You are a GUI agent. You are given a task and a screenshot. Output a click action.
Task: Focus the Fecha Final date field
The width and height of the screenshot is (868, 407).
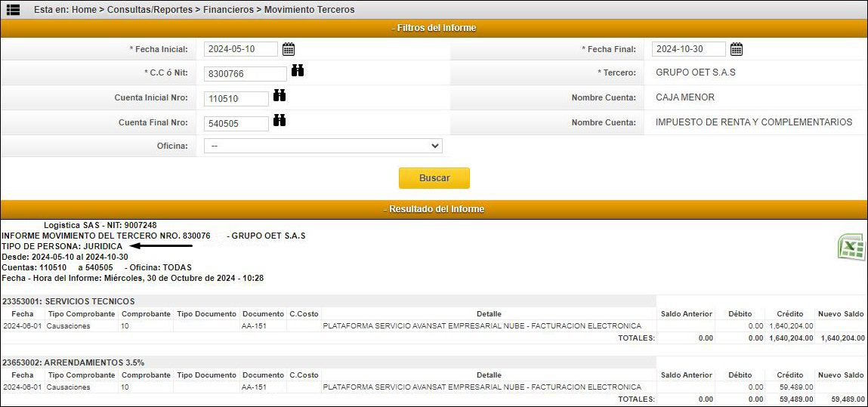click(x=688, y=49)
